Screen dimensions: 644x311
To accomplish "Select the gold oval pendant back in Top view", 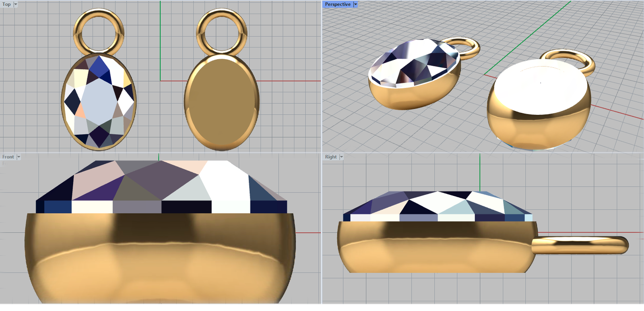I will pyautogui.click(x=221, y=103).
